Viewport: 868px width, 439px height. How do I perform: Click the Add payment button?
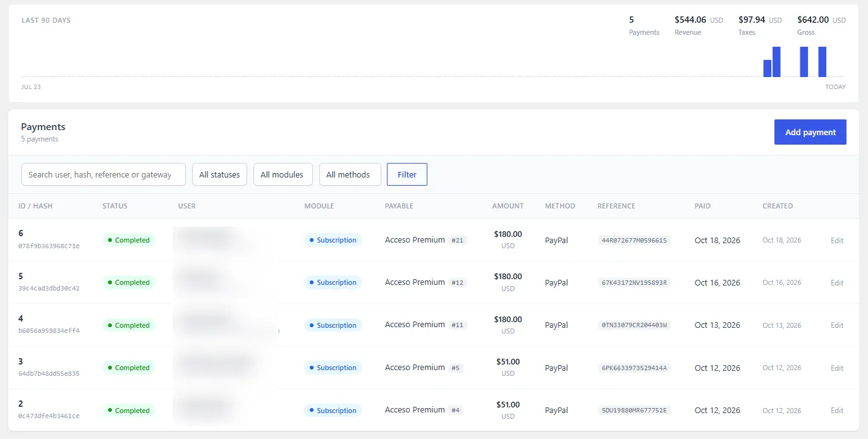tap(810, 132)
